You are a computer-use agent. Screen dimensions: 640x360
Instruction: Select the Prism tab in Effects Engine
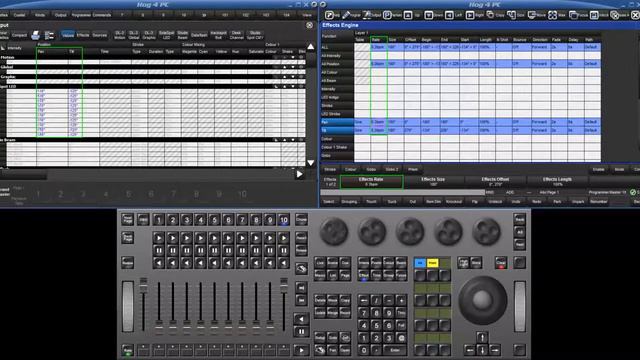(x=413, y=169)
